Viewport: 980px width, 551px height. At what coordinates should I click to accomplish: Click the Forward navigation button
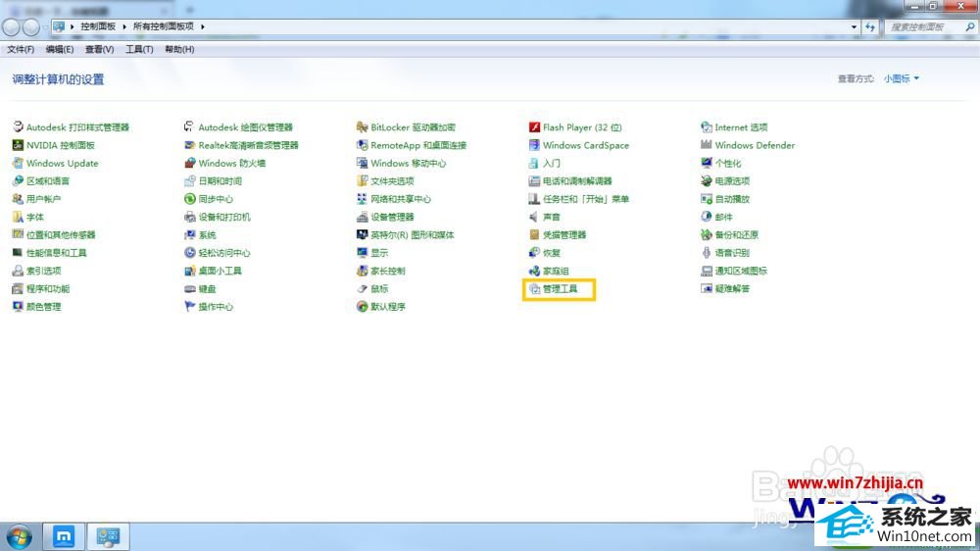(31, 26)
